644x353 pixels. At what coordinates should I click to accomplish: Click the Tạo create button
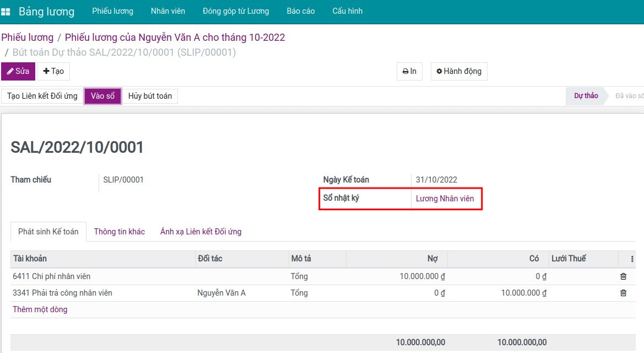[53, 71]
